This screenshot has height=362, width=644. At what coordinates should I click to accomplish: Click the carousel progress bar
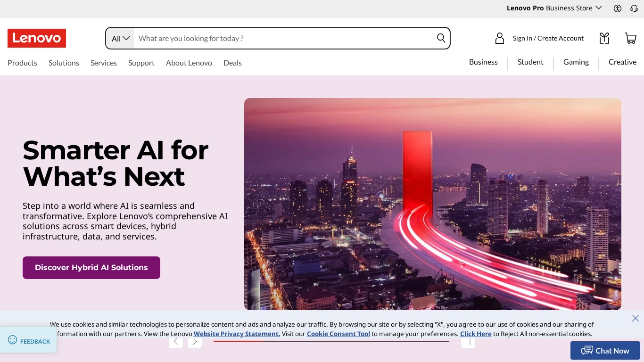coord(331,341)
